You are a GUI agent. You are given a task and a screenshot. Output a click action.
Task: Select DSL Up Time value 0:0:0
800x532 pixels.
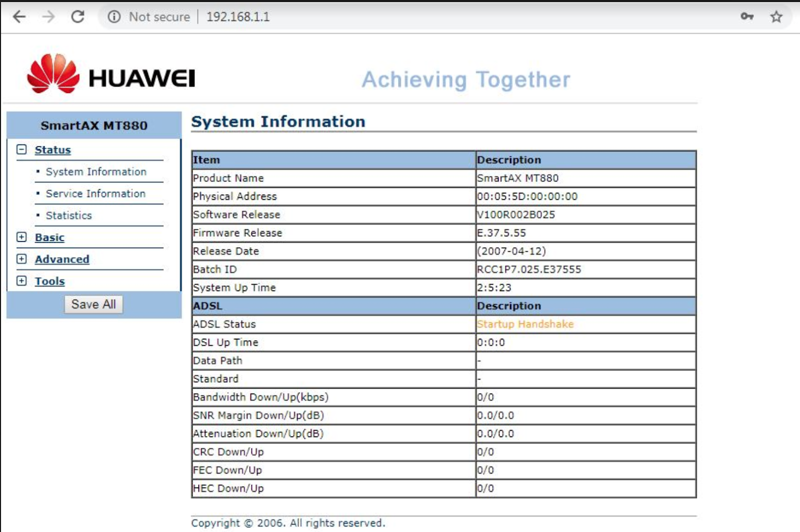491,343
